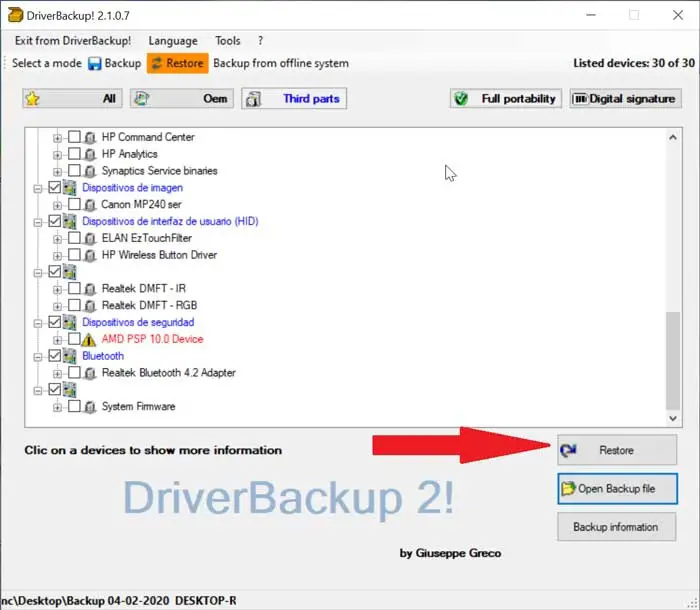
Task: Click the scroll down arrow of device list
Action: 673,418
